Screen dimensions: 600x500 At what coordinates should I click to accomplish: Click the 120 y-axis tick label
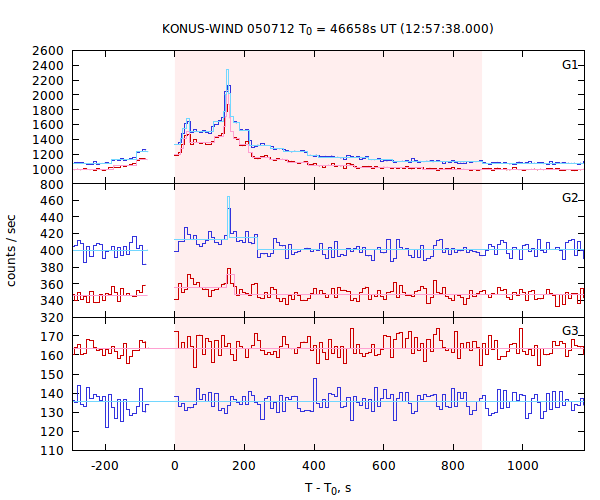coord(52,431)
